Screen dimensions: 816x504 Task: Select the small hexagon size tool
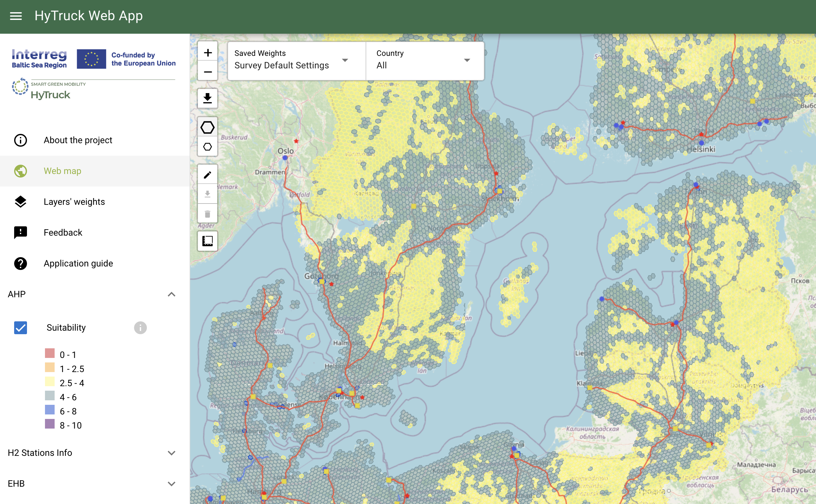click(x=208, y=147)
